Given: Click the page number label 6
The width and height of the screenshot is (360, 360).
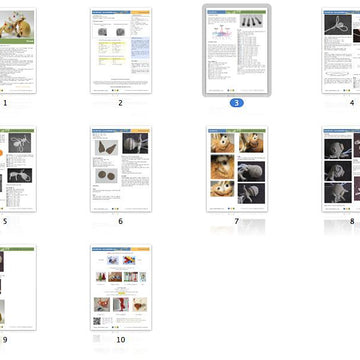Looking at the screenshot, I should (x=121, y=221).
